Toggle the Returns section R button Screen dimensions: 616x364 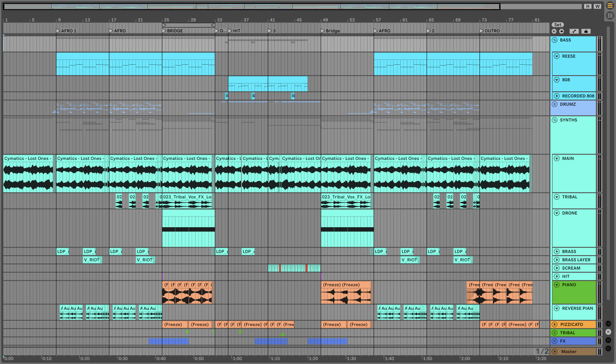[x=608, y=332]
